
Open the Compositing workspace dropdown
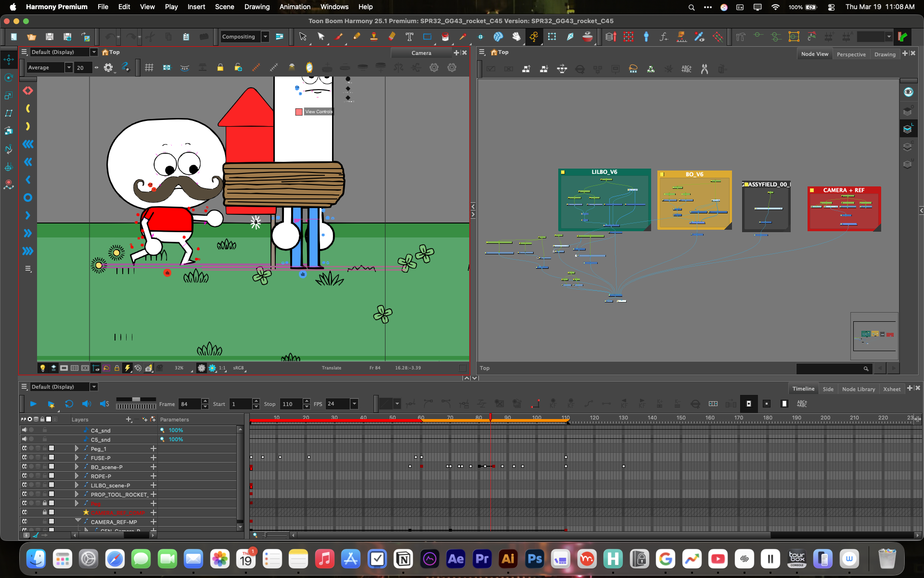265,37
